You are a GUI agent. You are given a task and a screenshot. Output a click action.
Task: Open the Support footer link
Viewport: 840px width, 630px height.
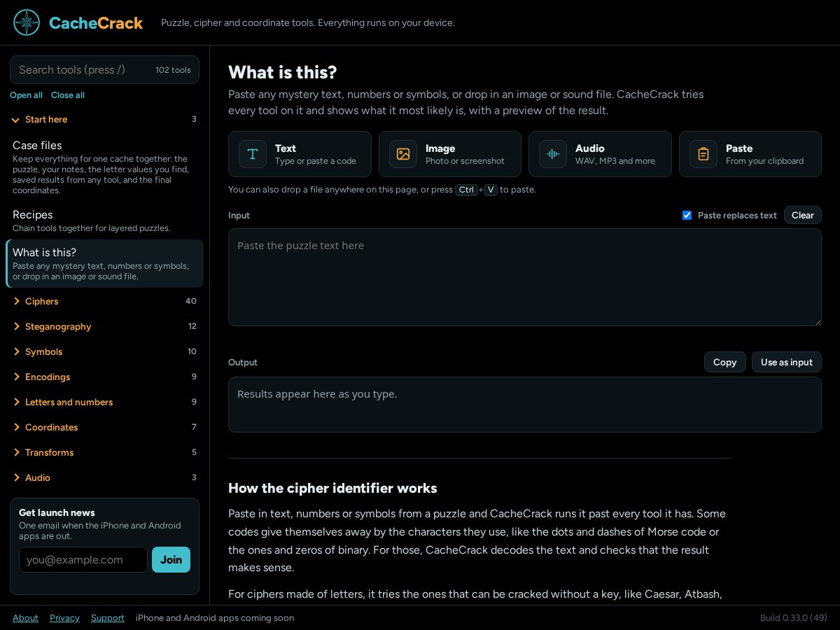coord(108,618)
